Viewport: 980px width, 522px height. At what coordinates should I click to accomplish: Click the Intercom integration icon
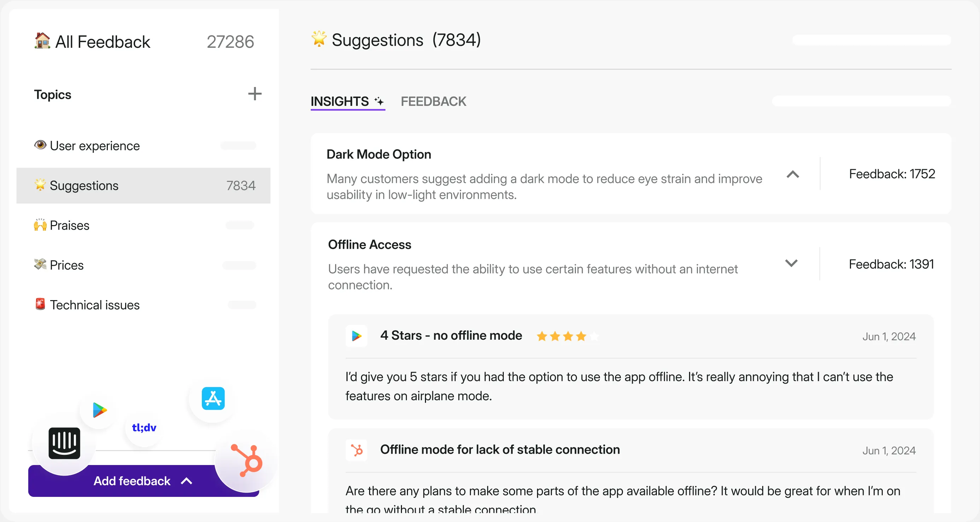coord(64,443)
